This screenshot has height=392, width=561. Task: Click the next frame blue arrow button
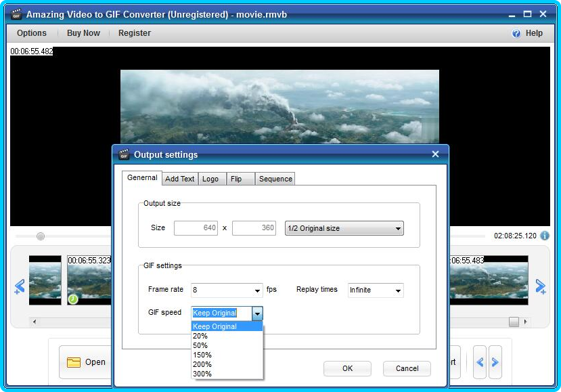(x=495, y=362)
